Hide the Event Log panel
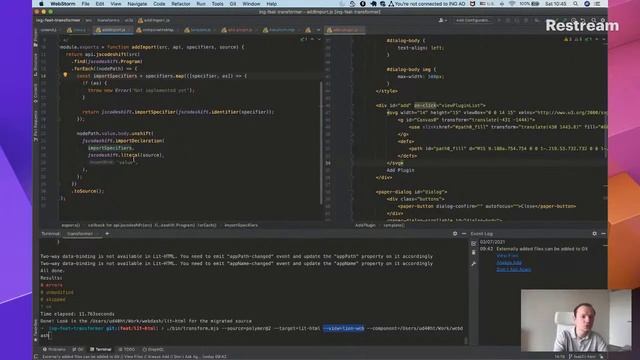The width and height of the screenshot is (640, 360). [603, 233]
